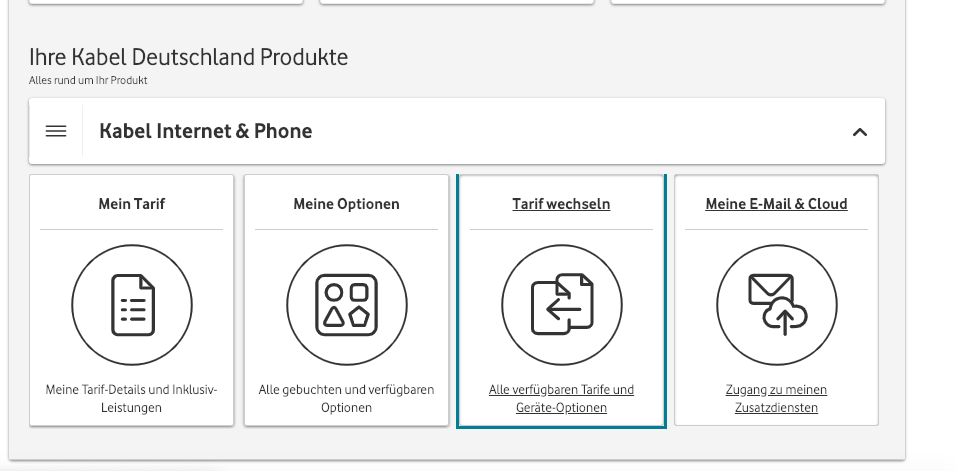Click the E-Mail & Cloud envelope icon
The image size is (957, 471).
tap(776, 305)
